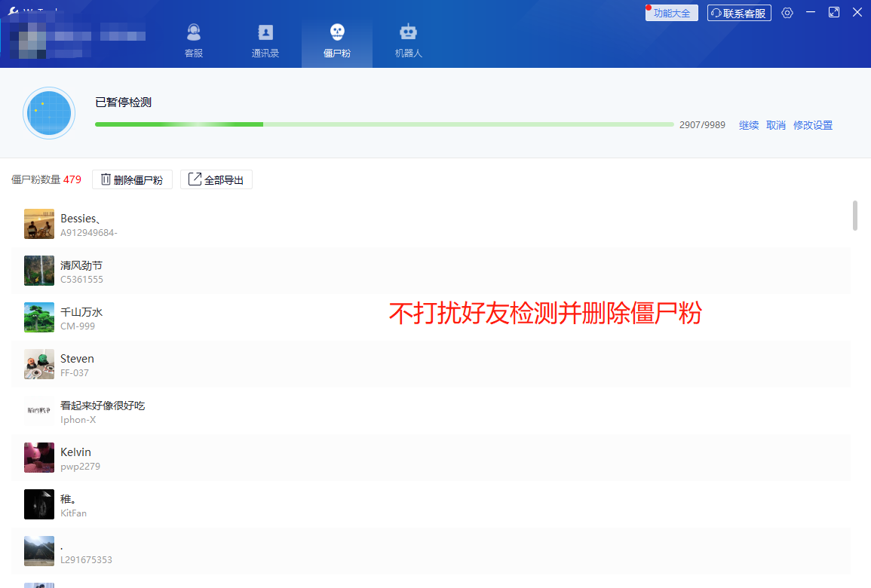871x588 pixels.
Task: Select the Bessies、 contact row
Action: [430, 225]
